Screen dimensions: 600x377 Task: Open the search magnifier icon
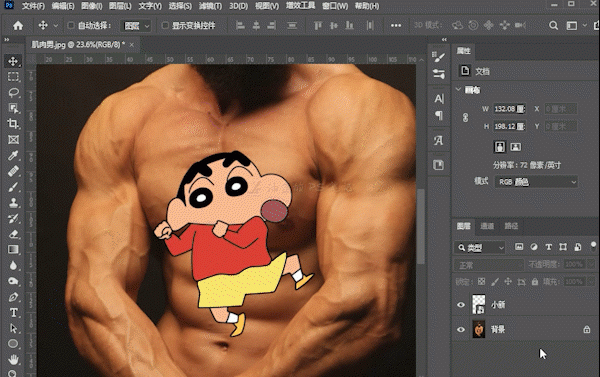[x=553, y=26]
